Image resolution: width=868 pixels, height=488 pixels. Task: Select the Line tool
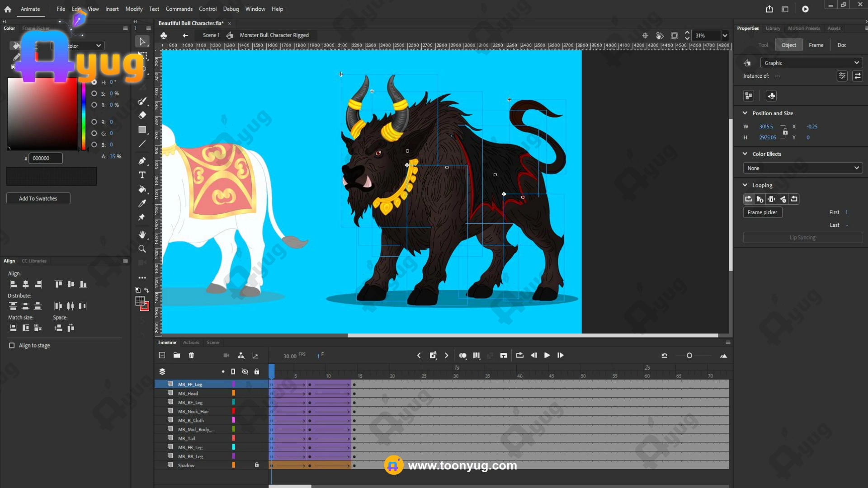point(142,144)
